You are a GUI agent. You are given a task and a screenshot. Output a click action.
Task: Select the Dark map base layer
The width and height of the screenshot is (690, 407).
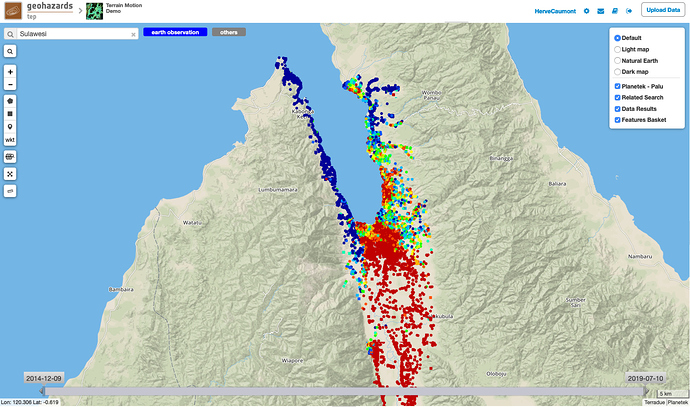click(x=617, y=71)
